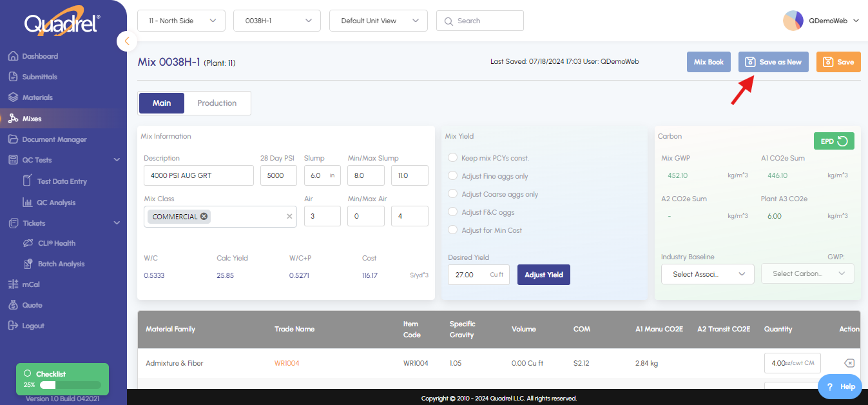Delete the WR1004 material row

click(x=849, y=363)
